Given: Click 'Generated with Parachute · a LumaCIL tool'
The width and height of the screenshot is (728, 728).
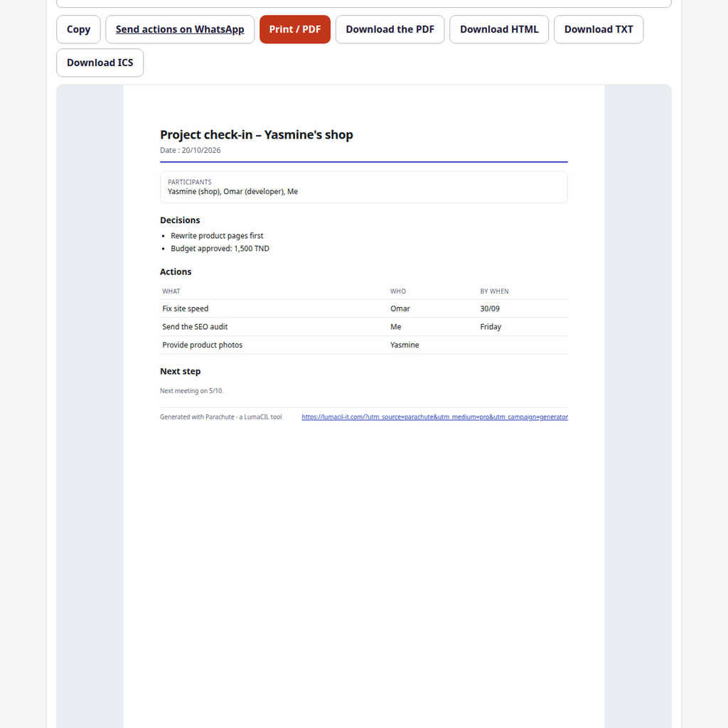Looking at the screenshot, I should click(x=221, y=417).
